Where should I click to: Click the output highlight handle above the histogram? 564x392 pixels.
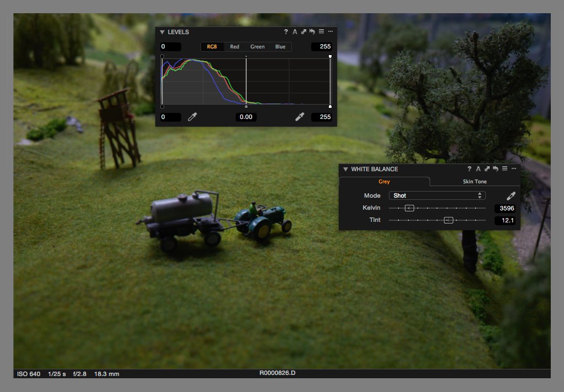(x=330, y=57)
